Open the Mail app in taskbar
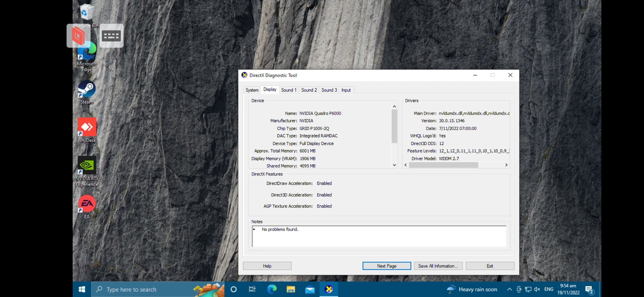This screenshot has height=297, width=644. (310, 289)
